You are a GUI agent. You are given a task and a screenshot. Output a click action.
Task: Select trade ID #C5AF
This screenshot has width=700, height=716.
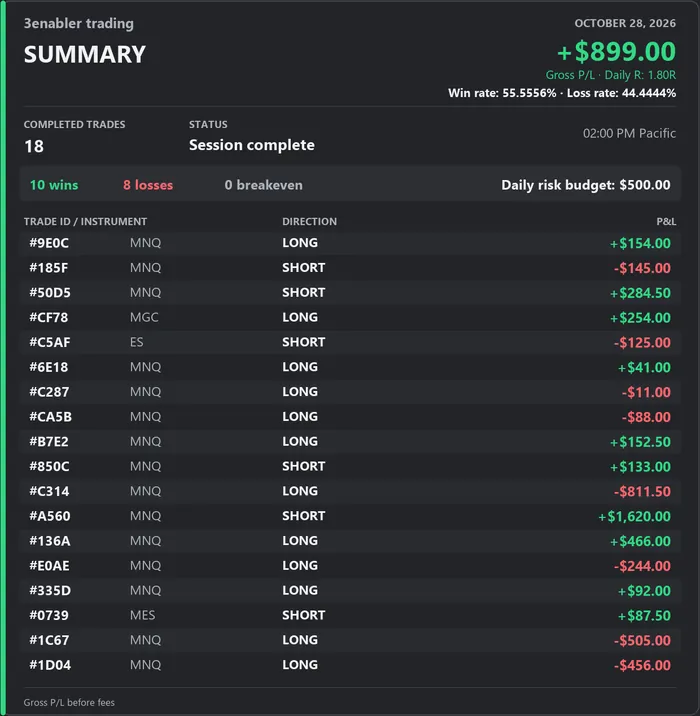[50, 342]
